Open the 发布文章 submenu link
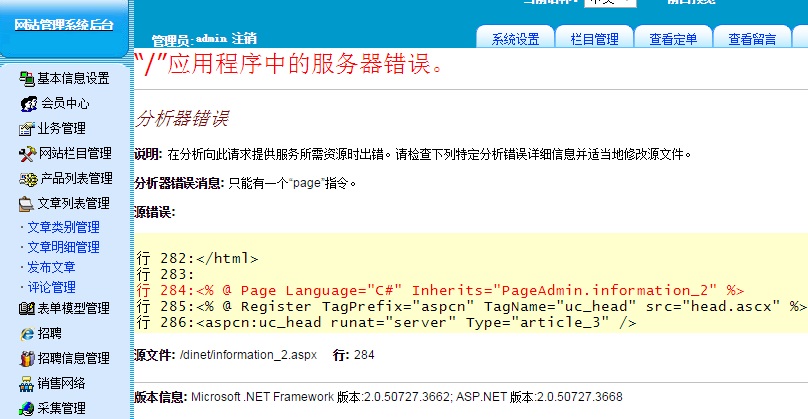Viewport: 808px width, 419px height. pyautogui.click(x=51, y=267)
